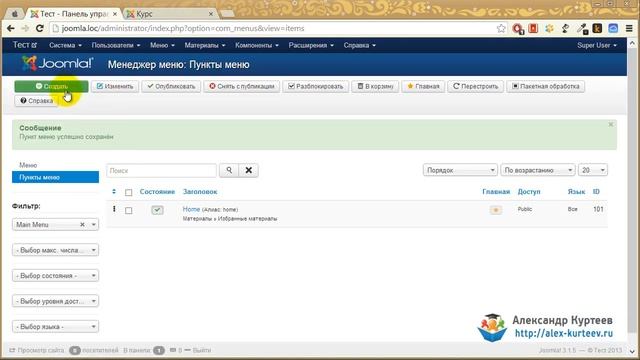
Task: Open the Пользователи menu
Action: point(116,45)
